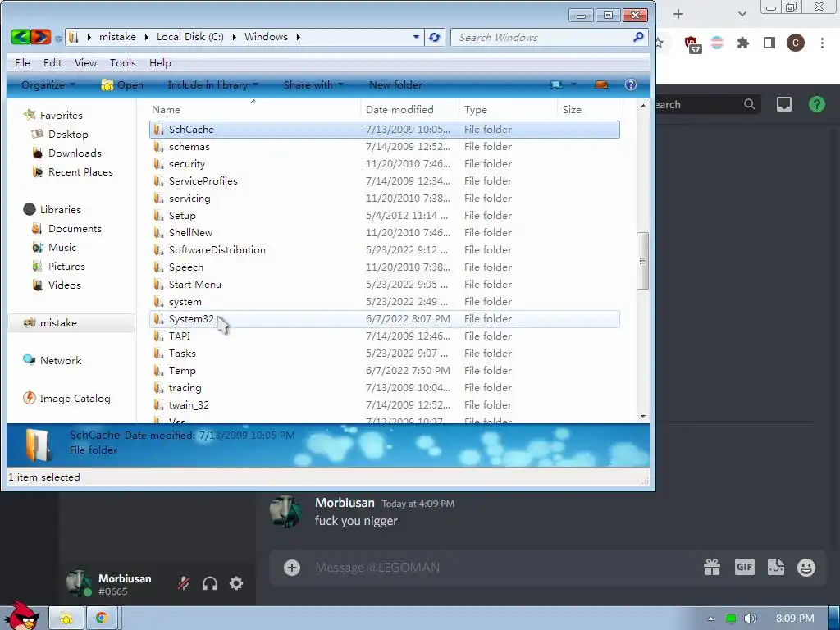Change view mode icon in toolbar
The height and width of the screenshot is (630, 840).
556,84
